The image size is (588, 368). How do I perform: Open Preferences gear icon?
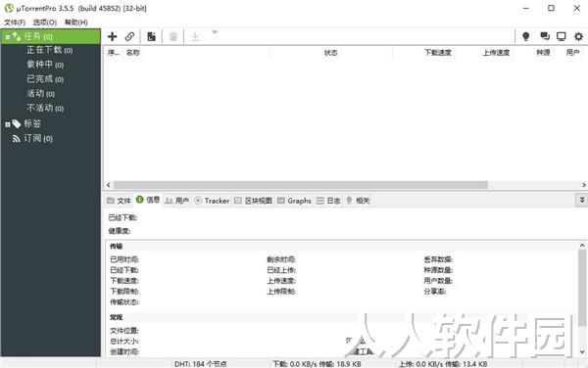click(x=578, y=36)
